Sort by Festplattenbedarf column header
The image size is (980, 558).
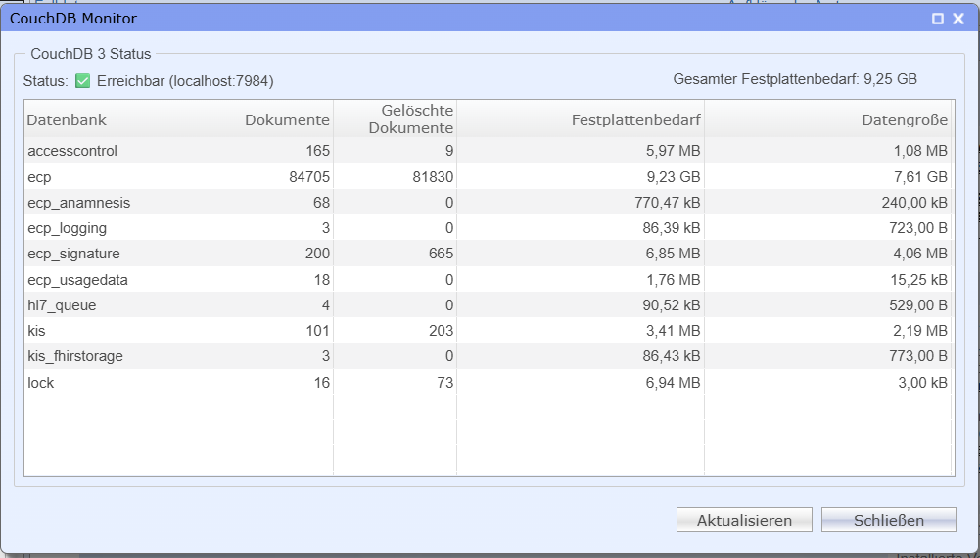point(581,118)
